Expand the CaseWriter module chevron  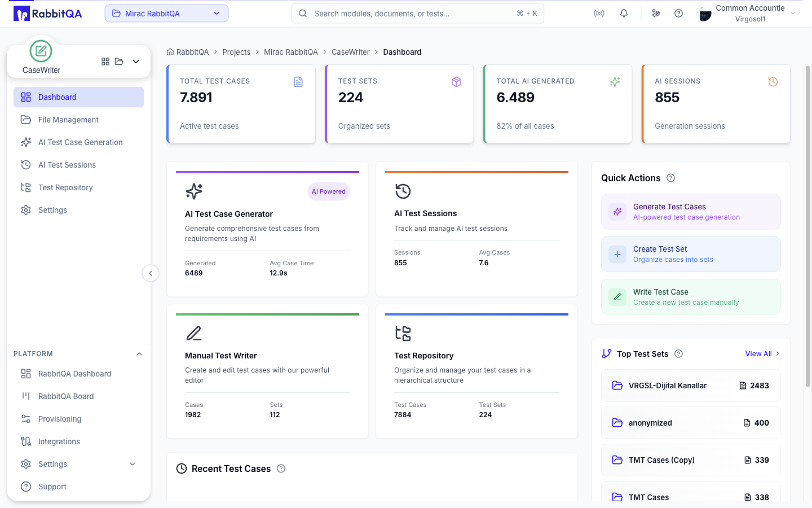[x=136, y=62]
